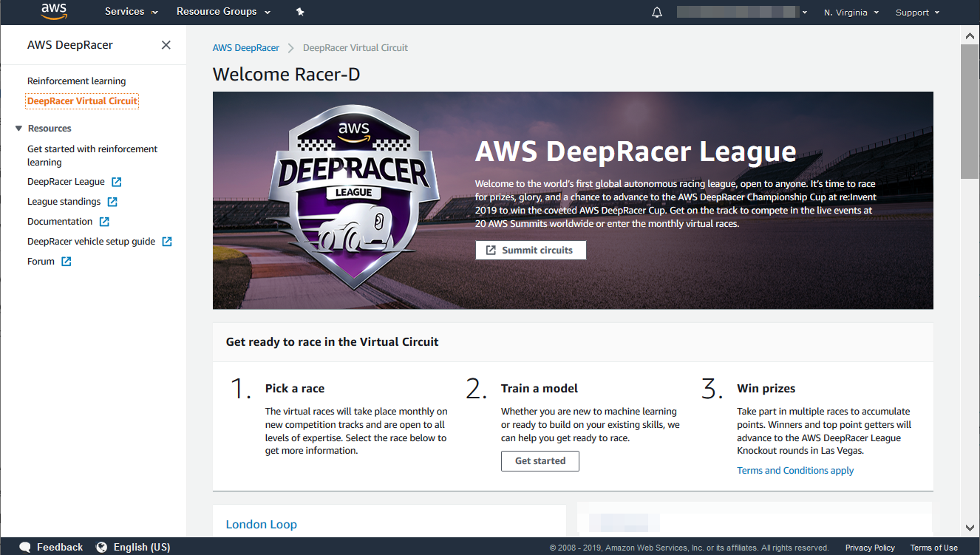
Task: Click external link icon next to Forum
Action: (67, 262)
